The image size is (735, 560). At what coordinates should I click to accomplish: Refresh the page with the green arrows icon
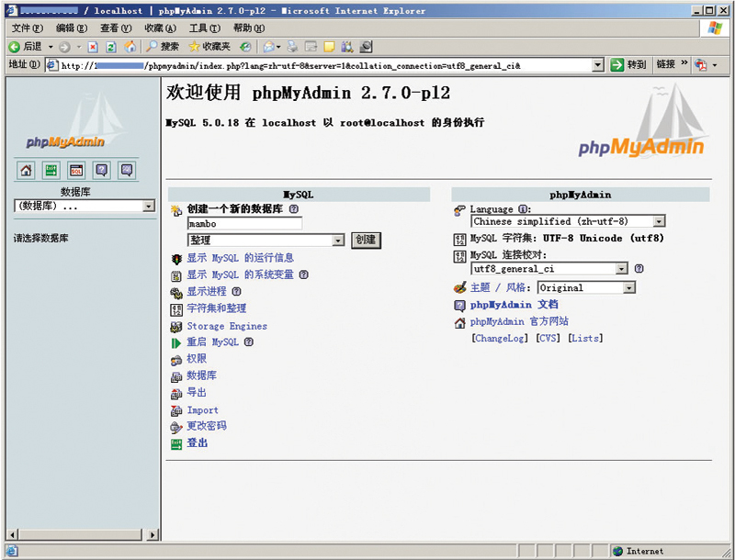click(x=111, y=47)
